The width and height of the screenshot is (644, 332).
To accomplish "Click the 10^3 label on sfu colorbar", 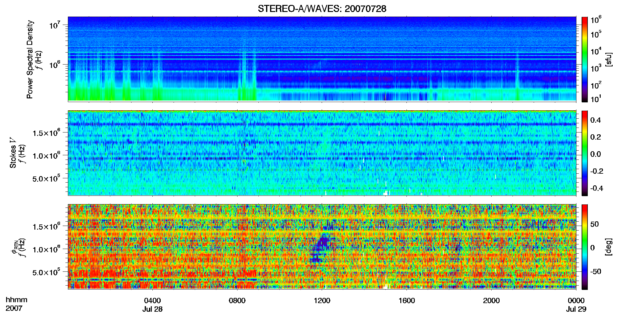I will 596,68.
